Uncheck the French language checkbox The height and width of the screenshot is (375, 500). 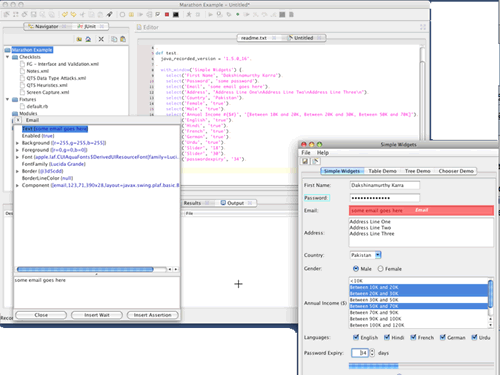coord(413,337)
